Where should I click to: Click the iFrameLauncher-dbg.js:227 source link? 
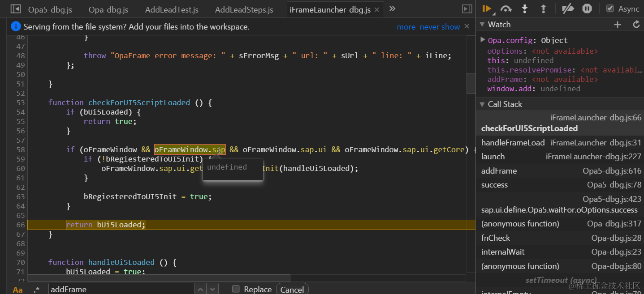593,157
